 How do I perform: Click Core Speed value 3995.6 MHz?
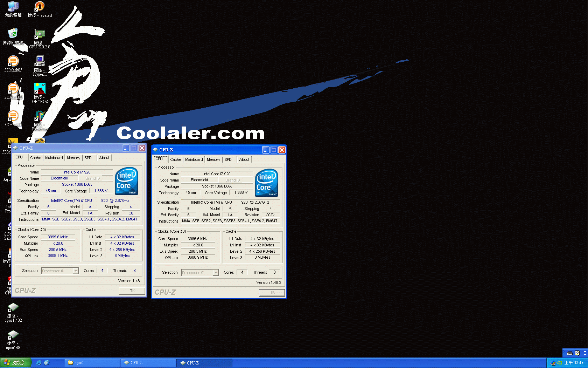coord(58,237)
